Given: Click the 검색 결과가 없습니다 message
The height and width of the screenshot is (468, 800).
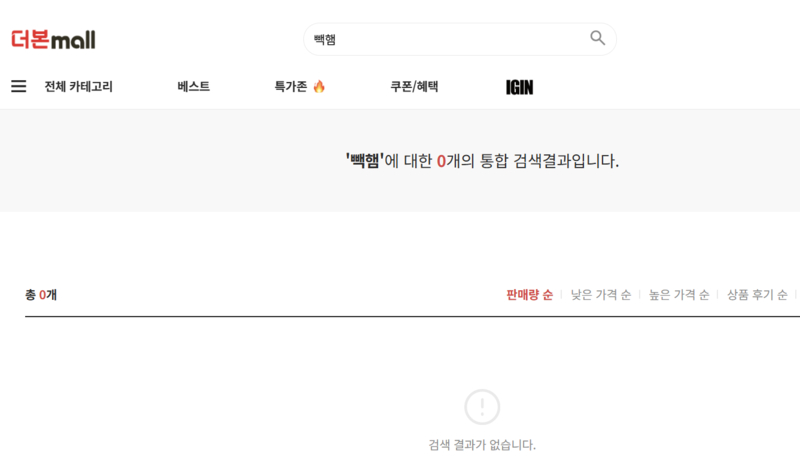Looking at the screenshot, I should pos(482,445).
